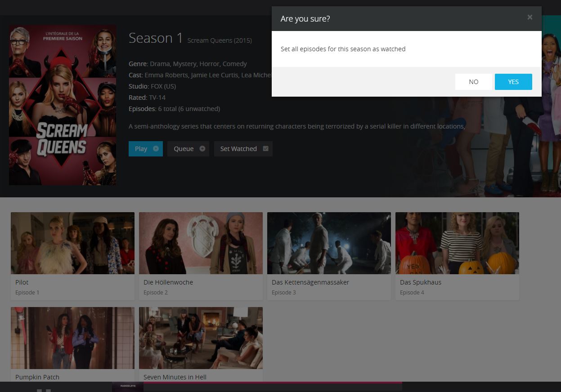Click the FOX (US) studio text
This screenshot has height=392, width=561.
tap(163, 86)
